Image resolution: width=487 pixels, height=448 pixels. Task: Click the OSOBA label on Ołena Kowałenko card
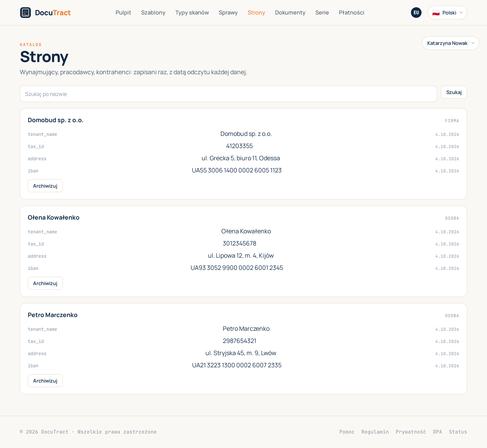pyautogui.click(x=452, y=218)
